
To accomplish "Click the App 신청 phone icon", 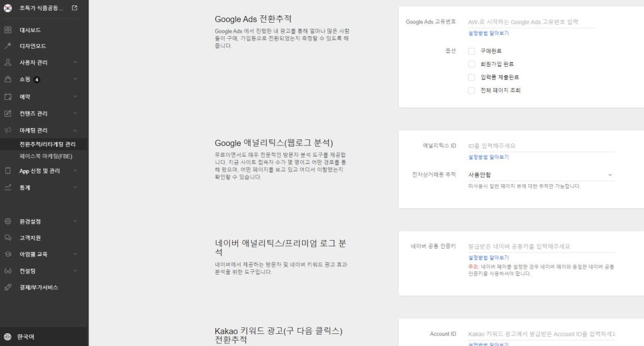I will coord(8,171).
